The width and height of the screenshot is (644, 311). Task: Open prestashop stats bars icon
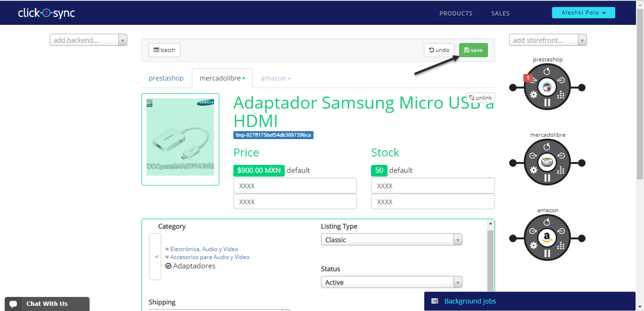point(561,95)
